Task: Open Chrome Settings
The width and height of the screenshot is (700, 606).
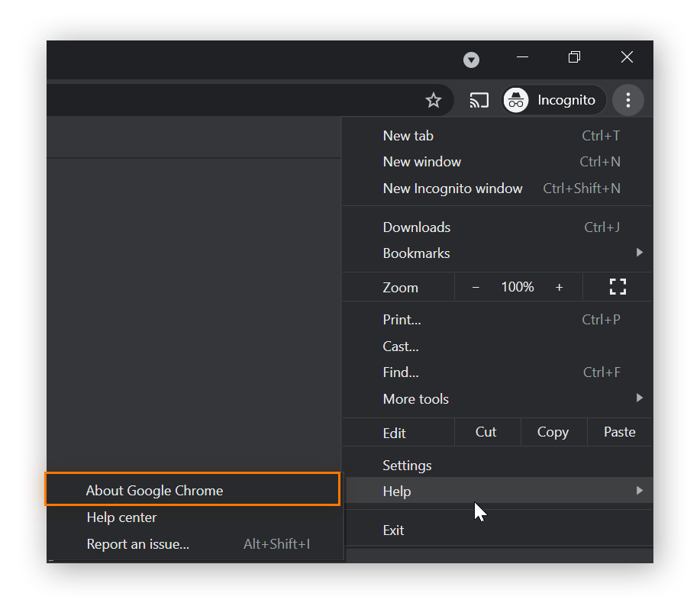Action: (x=407, y=465)
